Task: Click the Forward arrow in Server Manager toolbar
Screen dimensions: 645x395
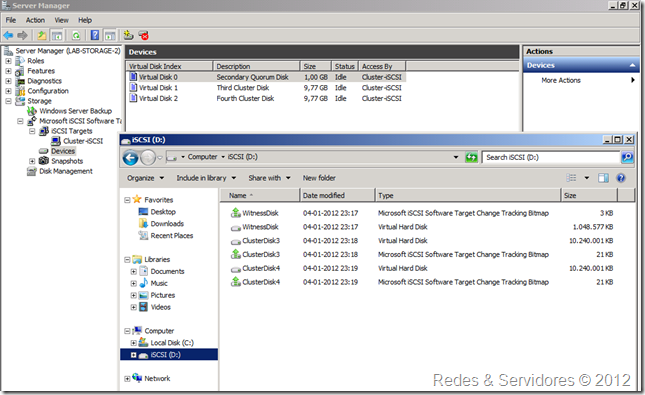Action: tap(22, 35)
